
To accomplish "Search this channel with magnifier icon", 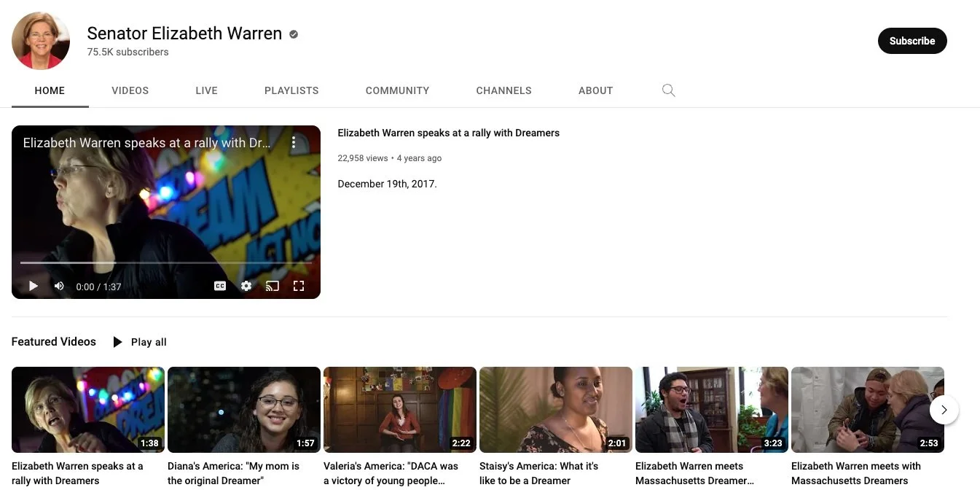I will pyautogui.click(x=668, y=90).
